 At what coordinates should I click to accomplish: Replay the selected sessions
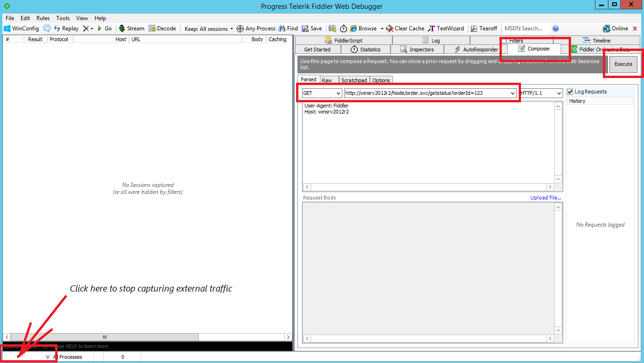pyautogui.click(x=66, y=28)
